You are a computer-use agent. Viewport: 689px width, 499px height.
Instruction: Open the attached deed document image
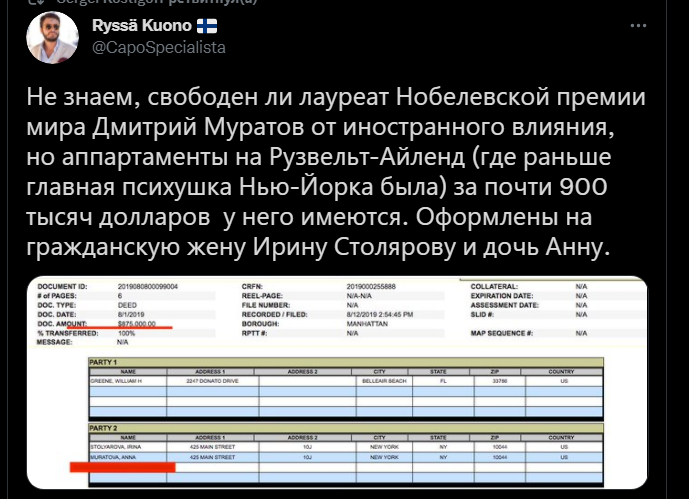pyautogui.click(x=337, y=382)
